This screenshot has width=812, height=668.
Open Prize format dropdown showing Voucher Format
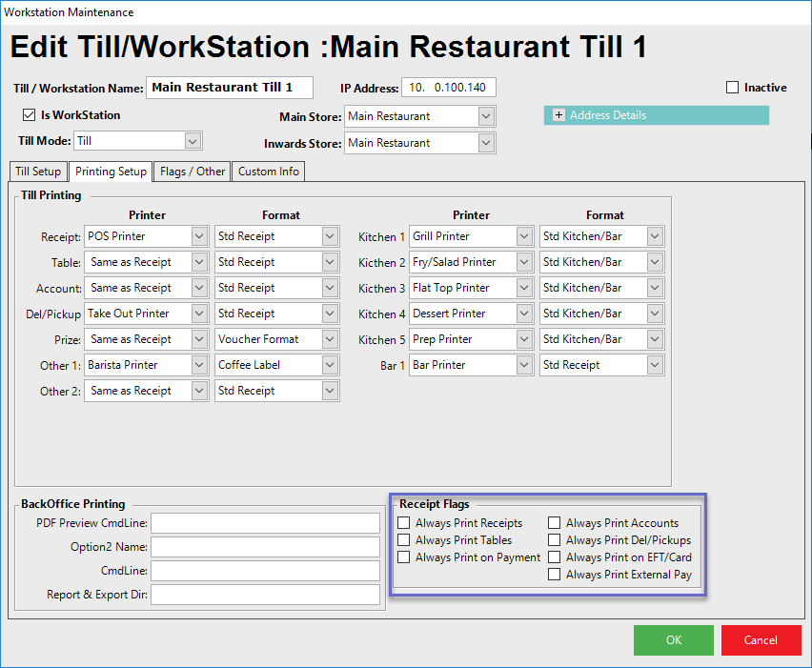point(330,339)
